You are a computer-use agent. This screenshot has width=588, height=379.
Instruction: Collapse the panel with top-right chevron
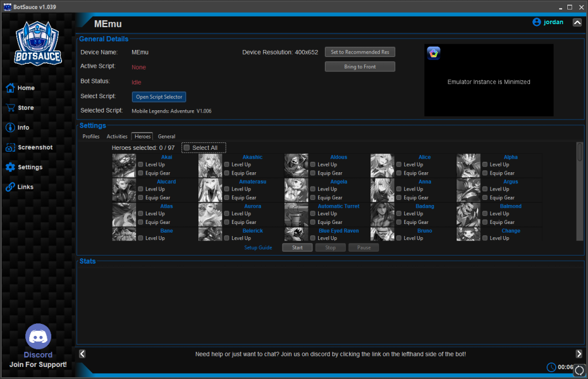point(577,22)
